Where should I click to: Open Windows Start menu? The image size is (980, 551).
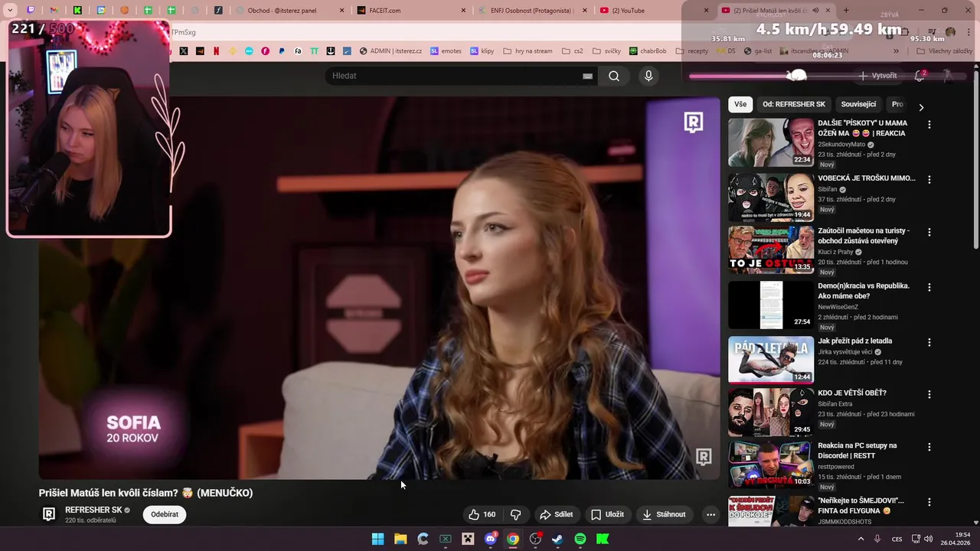pyautogui.click(x=377, y=539)
